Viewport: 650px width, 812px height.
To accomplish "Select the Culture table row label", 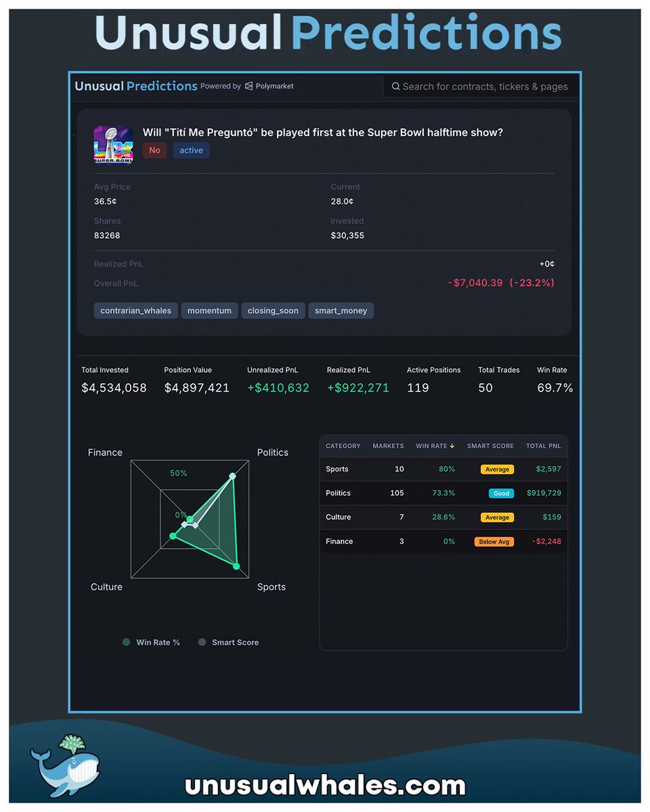I will pyautogui.click(x=339, y=517).
